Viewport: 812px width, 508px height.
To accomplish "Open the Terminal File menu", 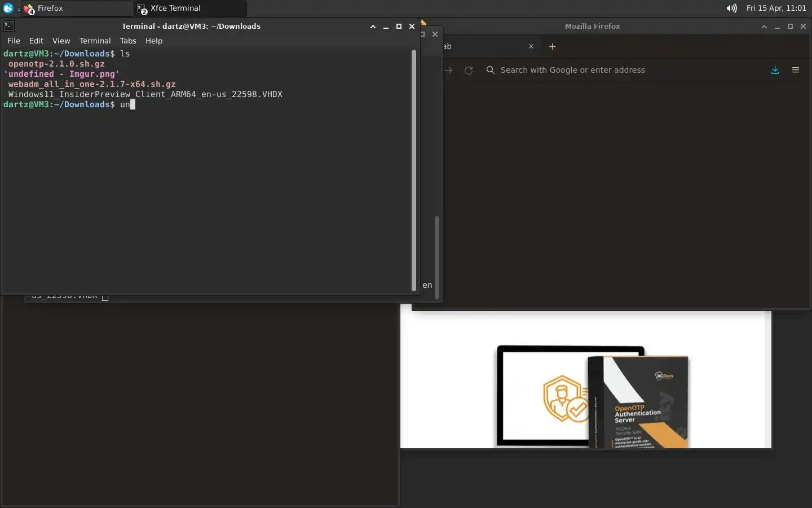I will click(x=14, y=41).
